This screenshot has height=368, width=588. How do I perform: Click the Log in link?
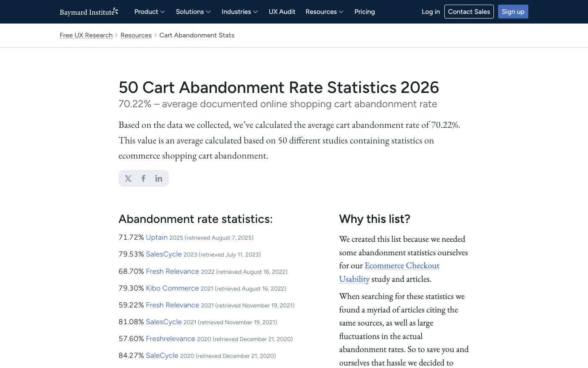(430, 12)
